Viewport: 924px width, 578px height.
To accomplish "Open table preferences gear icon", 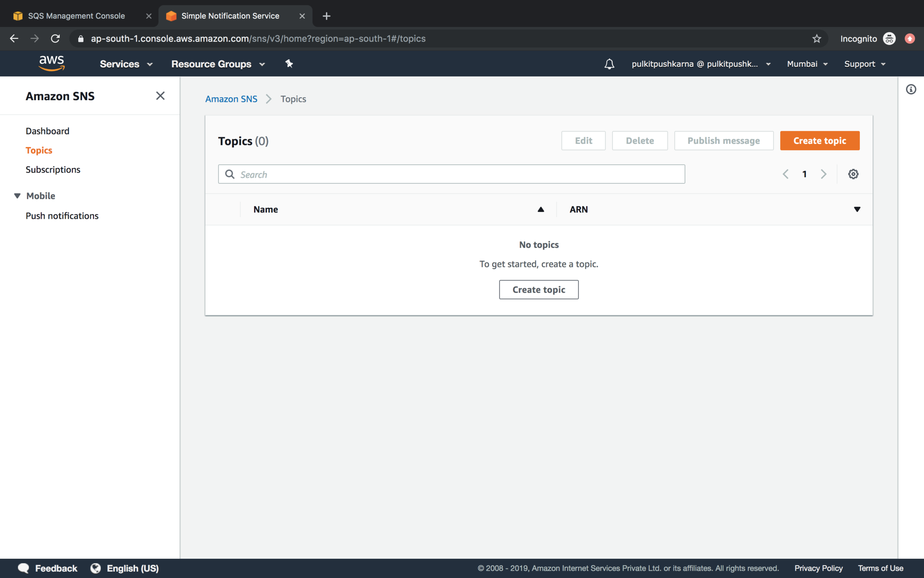I will [853, 174].
